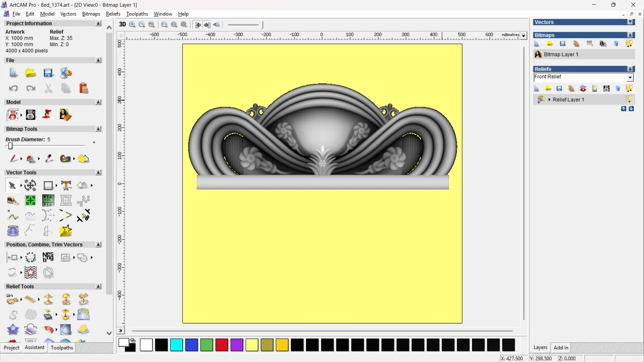Open the Front Relief dropdown
Screen dimensions: 644x362
pyautogui.click(x=630, y=77)
